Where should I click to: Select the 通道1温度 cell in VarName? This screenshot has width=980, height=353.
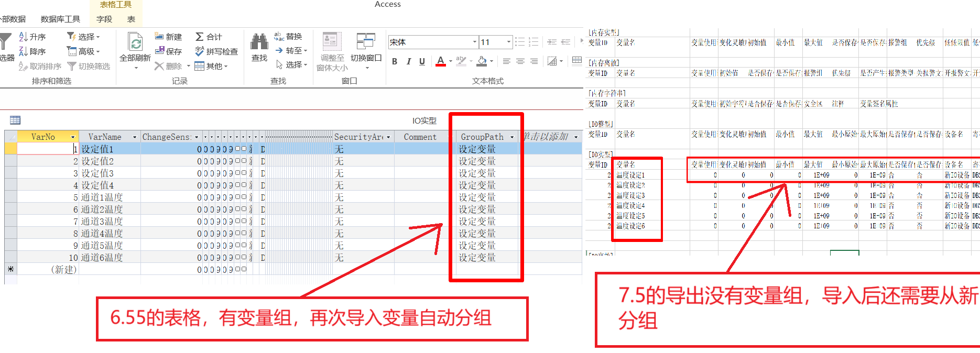click(x=102, y=197)
